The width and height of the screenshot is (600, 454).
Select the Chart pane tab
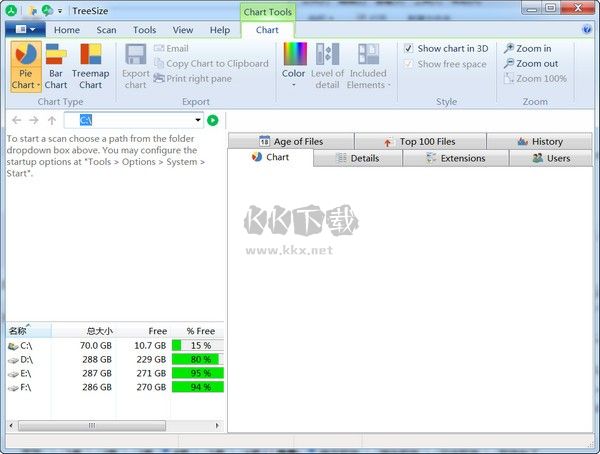click(270, 157)
